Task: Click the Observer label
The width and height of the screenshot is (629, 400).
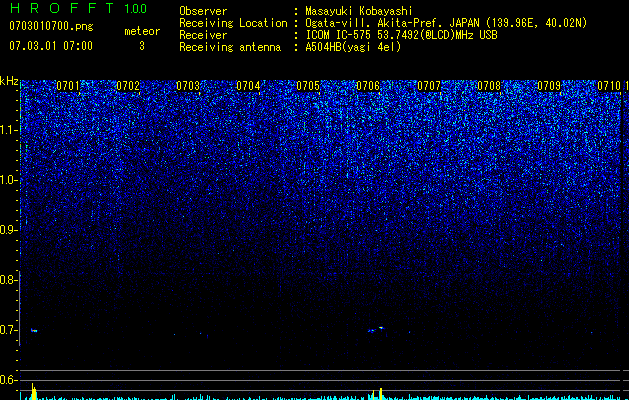Action: [x=203, y=11]
